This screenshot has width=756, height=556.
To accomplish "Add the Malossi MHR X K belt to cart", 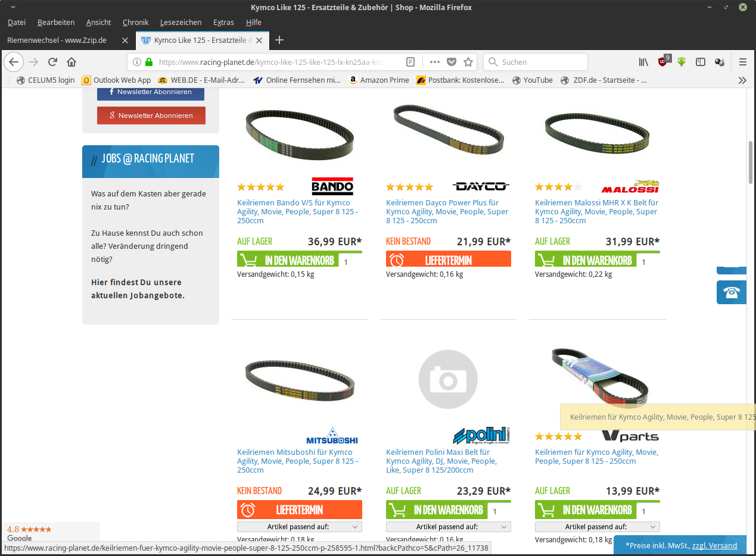I will pos(586,260).
